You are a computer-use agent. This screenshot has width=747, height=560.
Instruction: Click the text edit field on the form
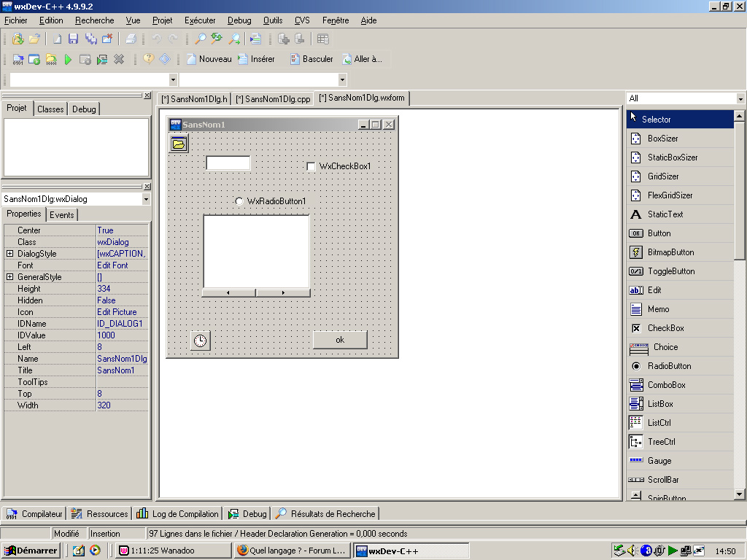[x=228, y=163]
